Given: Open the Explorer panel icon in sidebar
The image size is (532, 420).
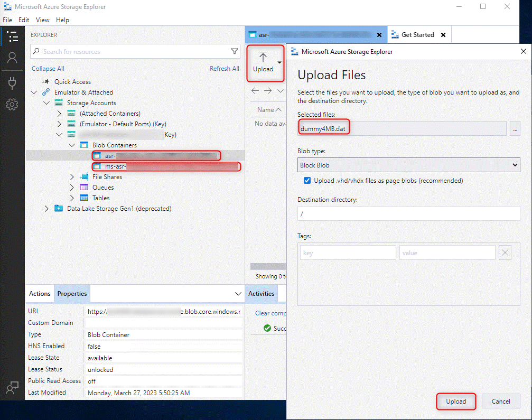Looking at the screenshot, I should [x=12, y=36].
